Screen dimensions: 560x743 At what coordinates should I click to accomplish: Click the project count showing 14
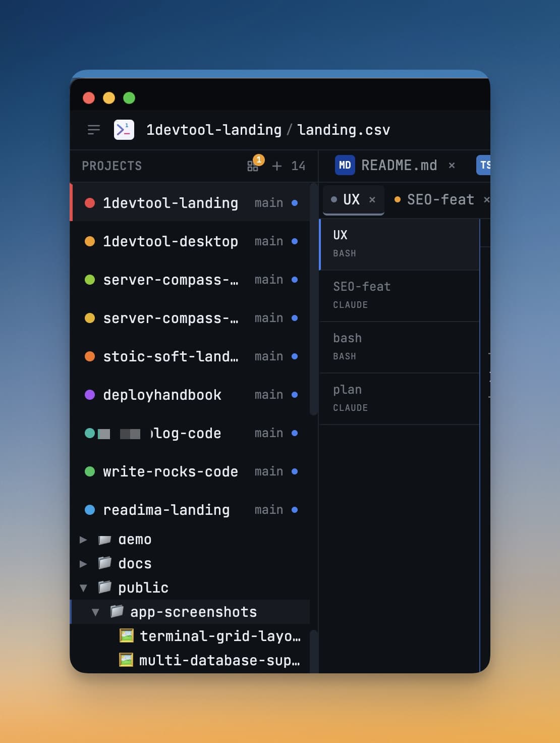click(x=299, y=166)
